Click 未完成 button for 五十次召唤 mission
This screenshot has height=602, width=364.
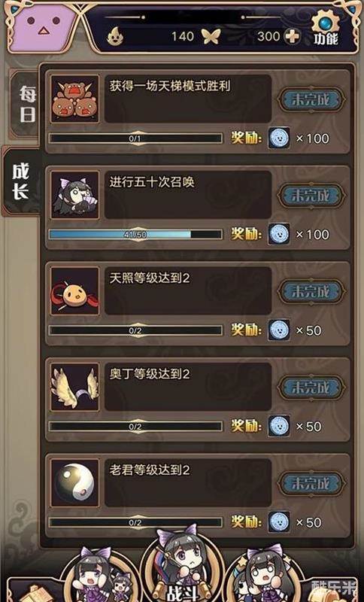coord(311,196)
